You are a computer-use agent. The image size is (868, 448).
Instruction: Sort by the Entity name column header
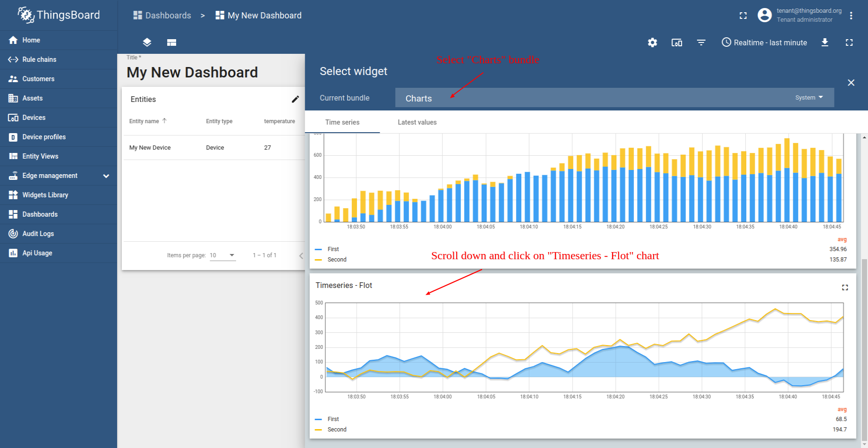[148, 121]
